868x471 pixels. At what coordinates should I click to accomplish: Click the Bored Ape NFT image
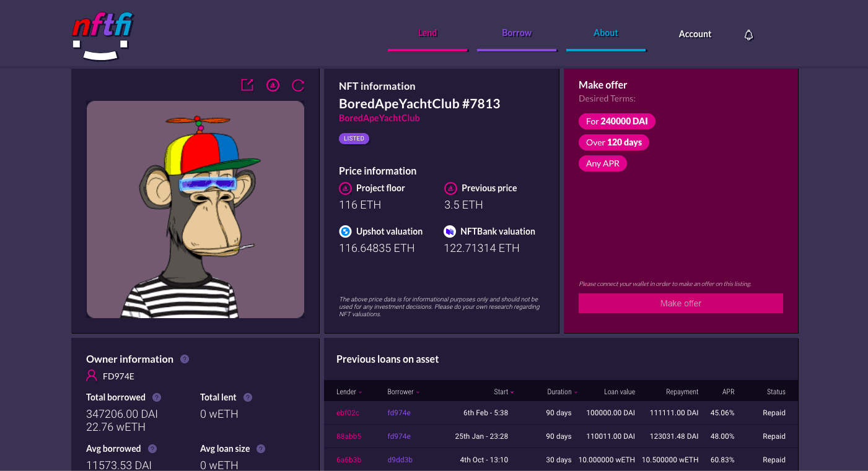195,210
